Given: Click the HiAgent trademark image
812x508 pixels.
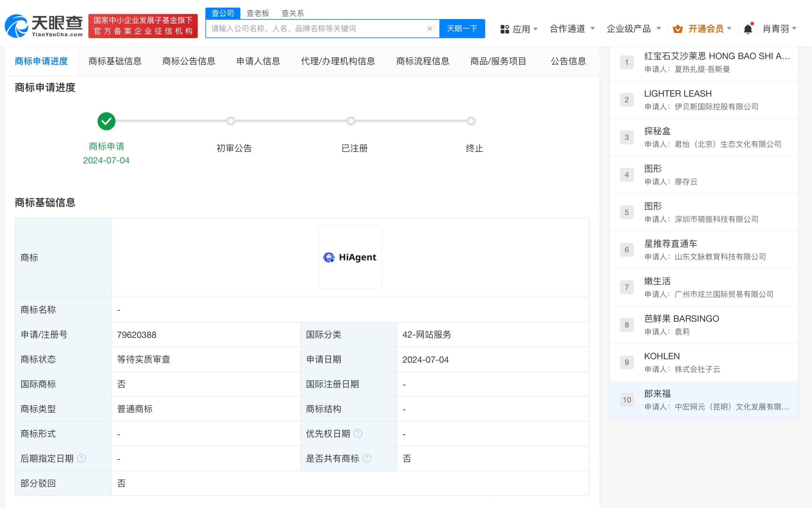Looking at the screenshot, I should pyautogui.click(x=350, y=257).
